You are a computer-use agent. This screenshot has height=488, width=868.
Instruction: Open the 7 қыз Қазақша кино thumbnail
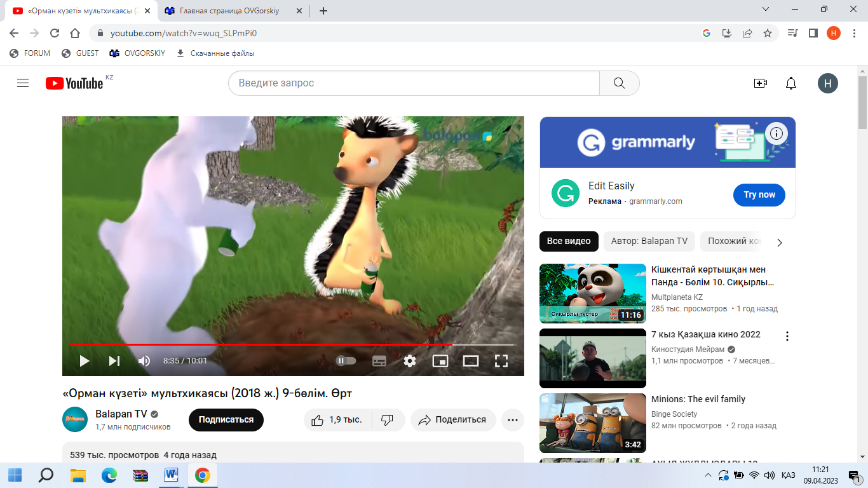(593, 358)
